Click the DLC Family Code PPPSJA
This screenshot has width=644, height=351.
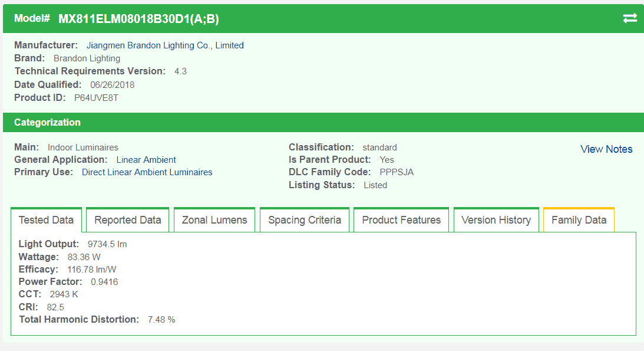pos(397,172)
